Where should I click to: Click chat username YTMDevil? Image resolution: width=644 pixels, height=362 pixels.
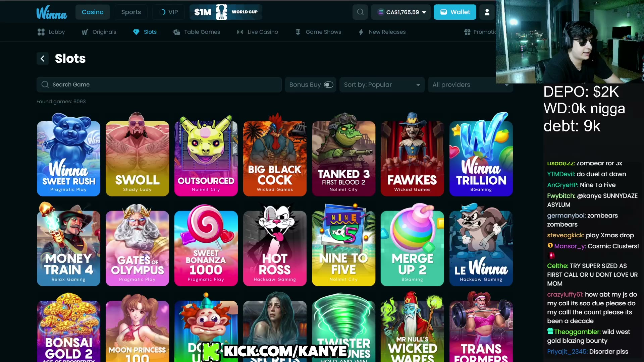coord(561,174)
